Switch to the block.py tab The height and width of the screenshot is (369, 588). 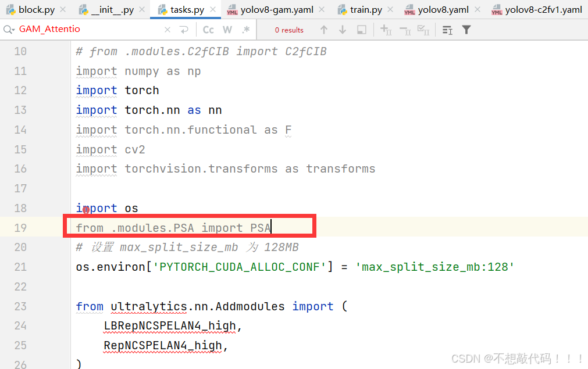pos(36,10)
